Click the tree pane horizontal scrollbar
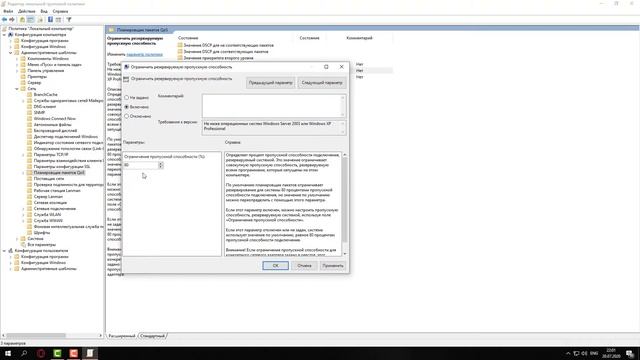Viewport: 640px width, 360px height. [x=52, y=336]
